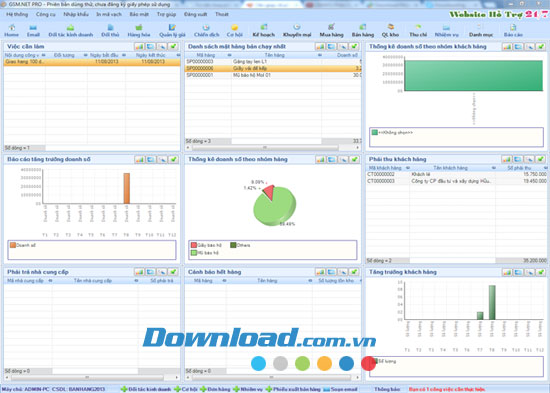Open QL kho warehouse toolbar icon
This screenshot has height=393, width=550.
tap(390, 31)
